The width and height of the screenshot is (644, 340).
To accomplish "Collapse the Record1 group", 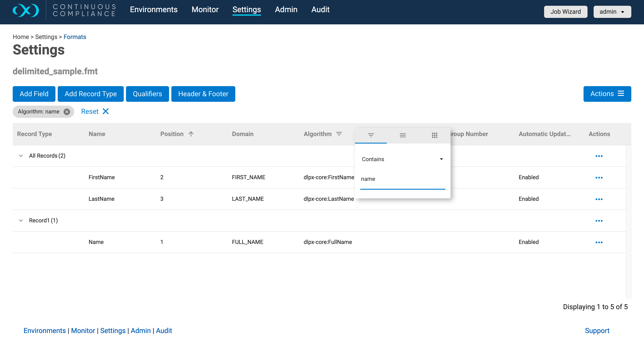I will [x=21, y=220].
